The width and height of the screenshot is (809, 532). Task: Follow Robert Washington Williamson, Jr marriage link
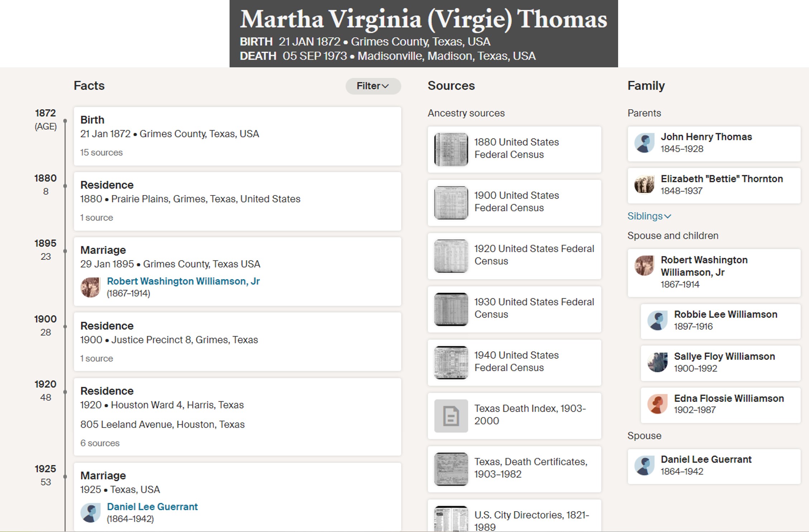pyautogui.click(x=183, y=281)
